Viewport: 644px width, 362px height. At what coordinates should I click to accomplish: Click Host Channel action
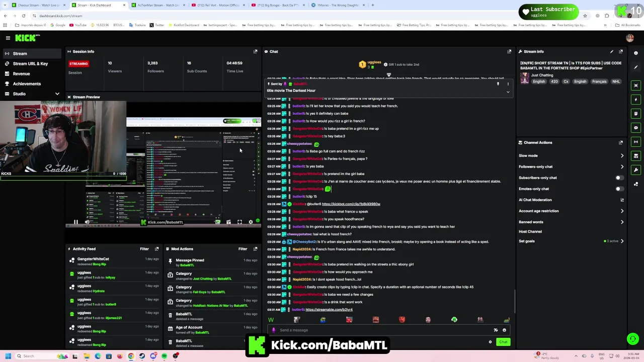(530, 231)
